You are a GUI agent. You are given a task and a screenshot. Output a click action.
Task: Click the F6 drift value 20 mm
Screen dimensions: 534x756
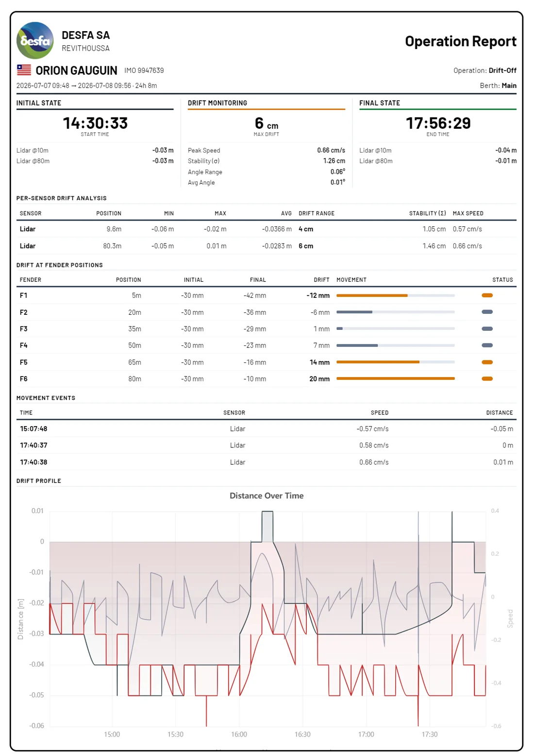[x=319, y=379]
